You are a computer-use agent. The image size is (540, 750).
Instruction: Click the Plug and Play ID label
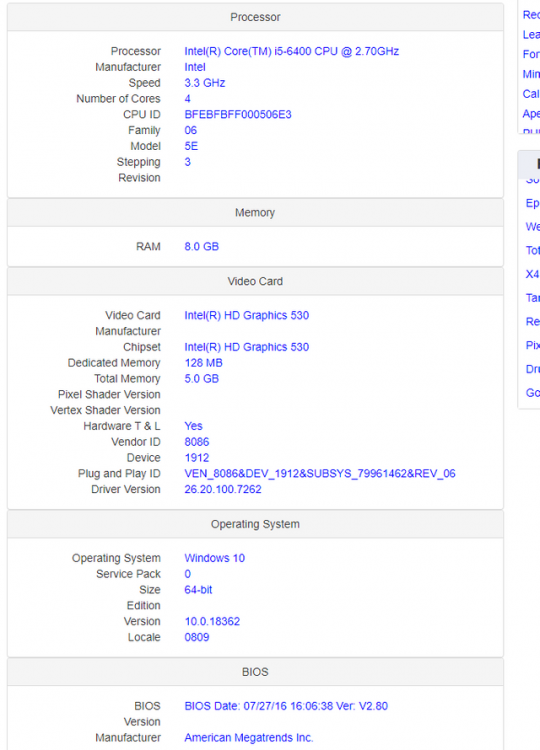coord(119,473)
